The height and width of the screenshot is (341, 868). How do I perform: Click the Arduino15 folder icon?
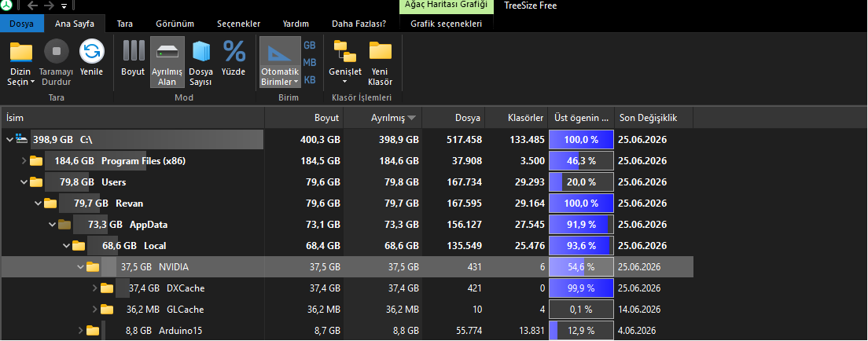(x=93, y=331)
